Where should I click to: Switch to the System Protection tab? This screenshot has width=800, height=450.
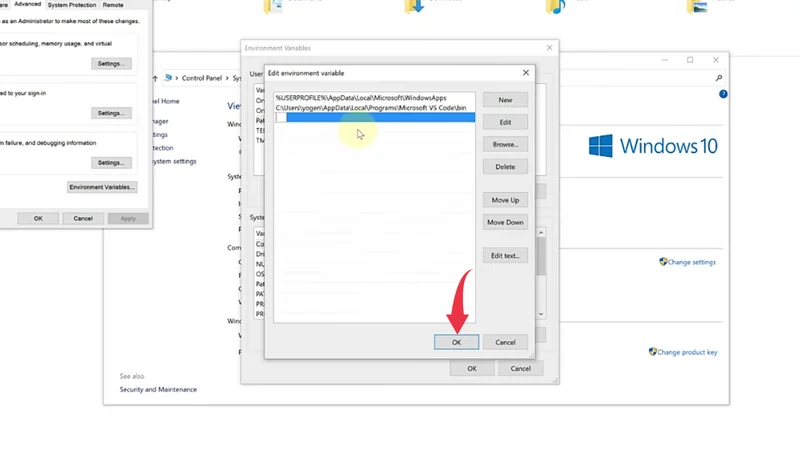(72, 5)
